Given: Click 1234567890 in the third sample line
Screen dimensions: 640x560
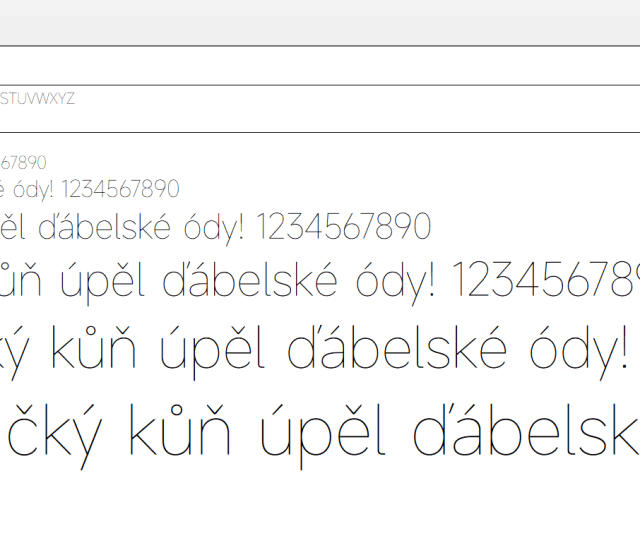Looking at the screenshot, I should coord(343,228).
